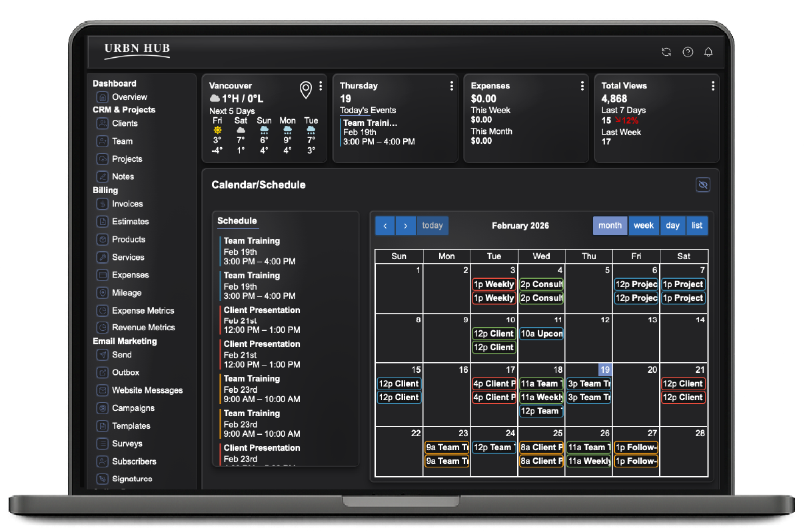Open the Vancouver weather card options menu
Image resolution: width=809 pixels, height=532 pixels.
(321, 86)
